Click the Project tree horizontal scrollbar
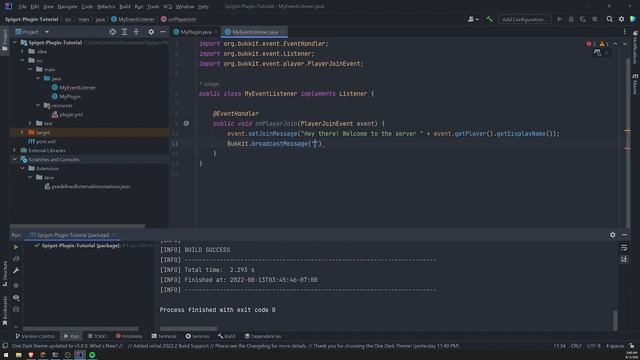Screen dimensions: 640x360 point(78,226)
